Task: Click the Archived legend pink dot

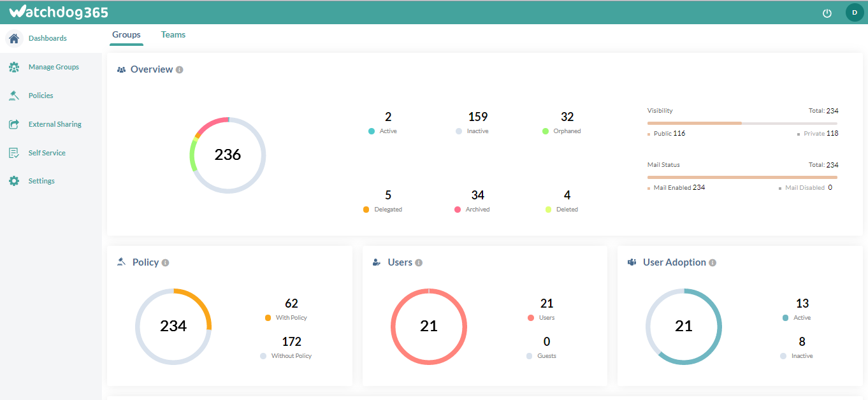Action: point(458,210)
